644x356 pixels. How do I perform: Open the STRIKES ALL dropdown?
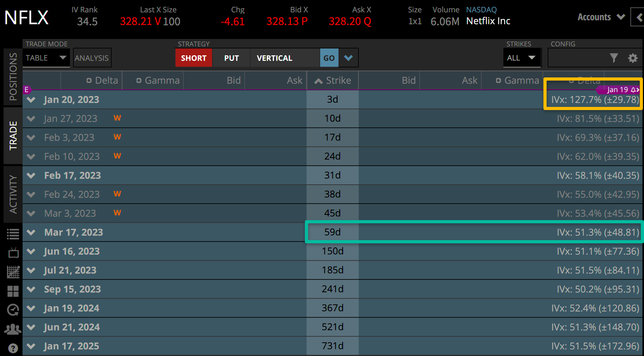(522, 58)
